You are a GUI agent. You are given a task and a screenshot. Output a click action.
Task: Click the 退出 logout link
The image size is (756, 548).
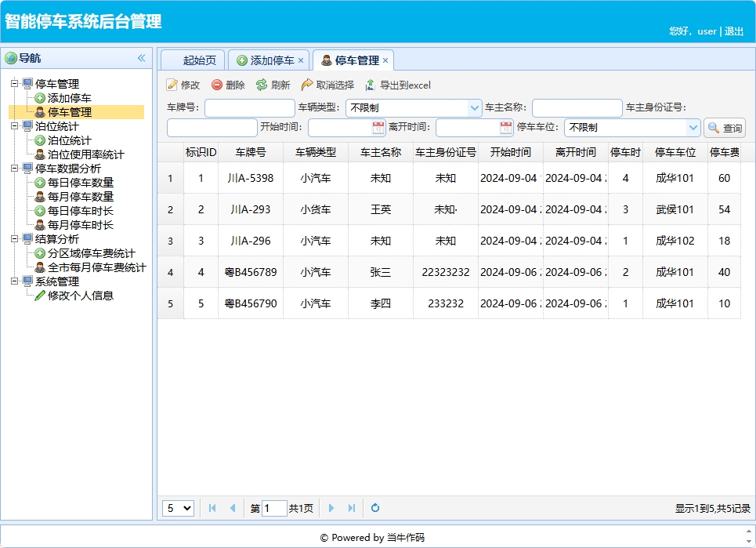[734, 31]
